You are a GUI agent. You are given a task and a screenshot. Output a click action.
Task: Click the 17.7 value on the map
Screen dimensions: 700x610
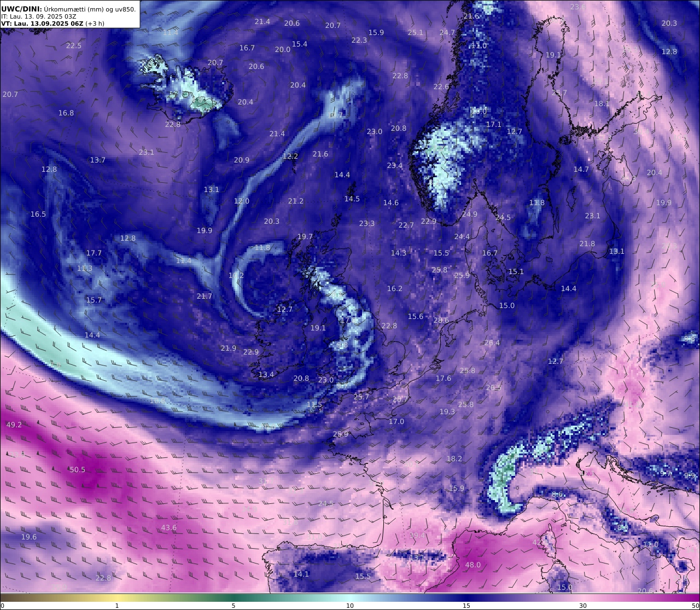[x=94, y=253]
